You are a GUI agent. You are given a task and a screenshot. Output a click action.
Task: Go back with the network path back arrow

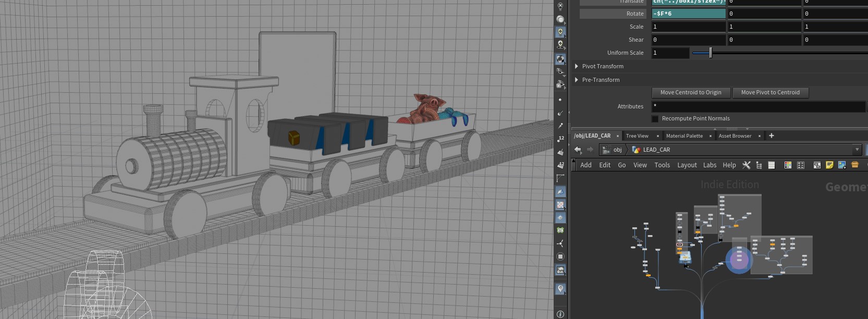coord(578,150)
